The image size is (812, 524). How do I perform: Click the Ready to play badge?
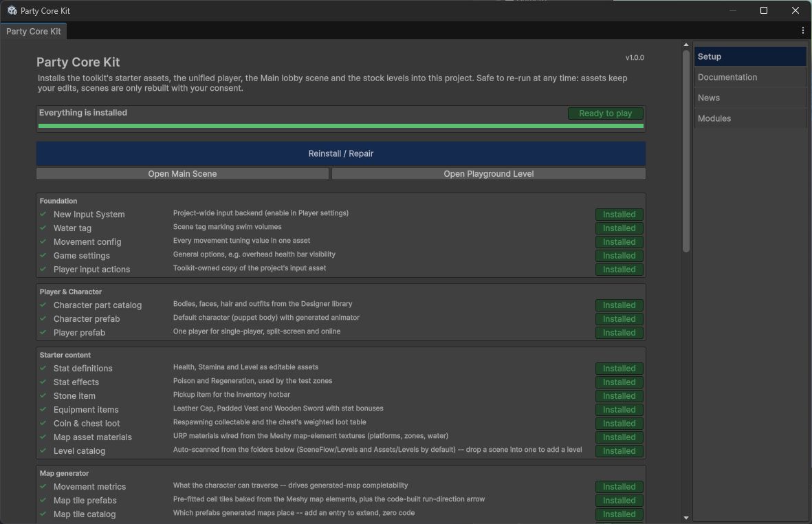pyautogui.click(x=605, y=113)
